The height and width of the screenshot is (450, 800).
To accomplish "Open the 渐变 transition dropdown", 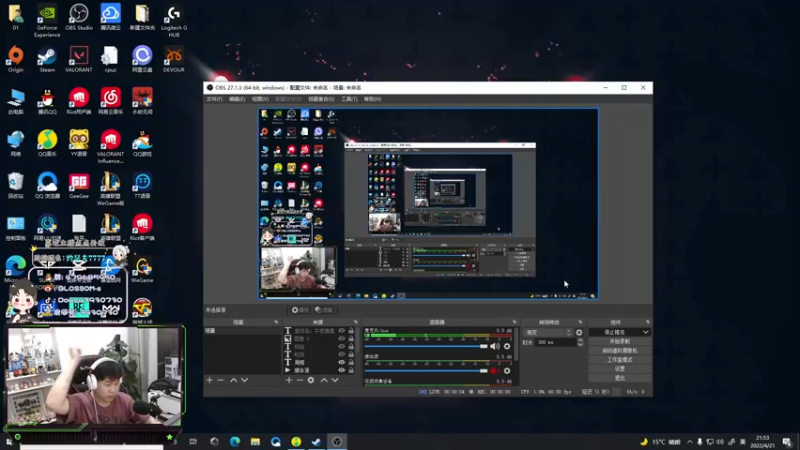I will click(548, 332).
